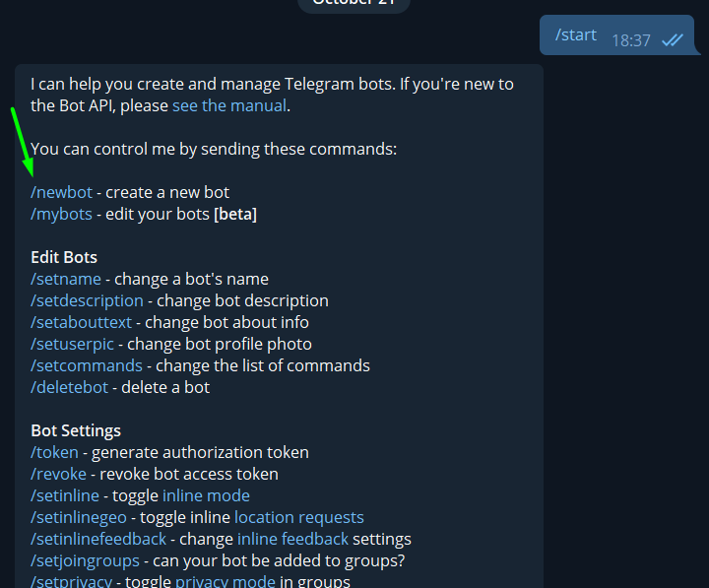Select the /setname command
This screenshot has height=588, width=709.
66,279
